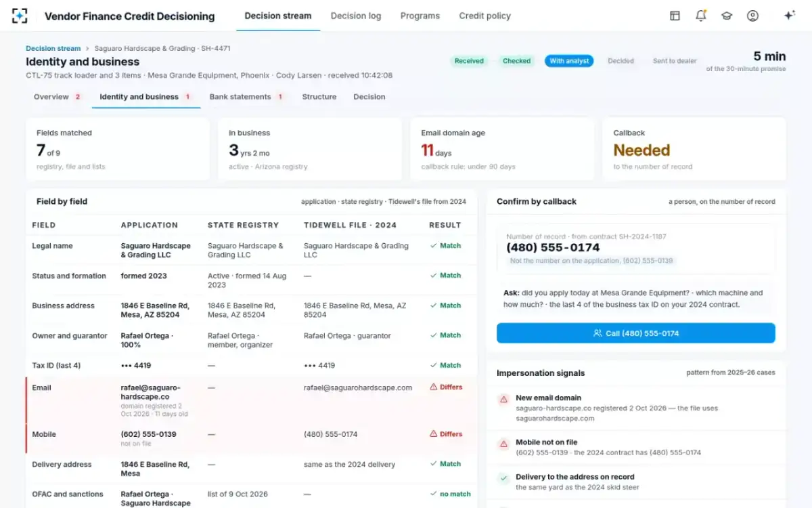
Task: Click the Sent to dealer status step
Action: pyautogui.click(x=675, y=61)
